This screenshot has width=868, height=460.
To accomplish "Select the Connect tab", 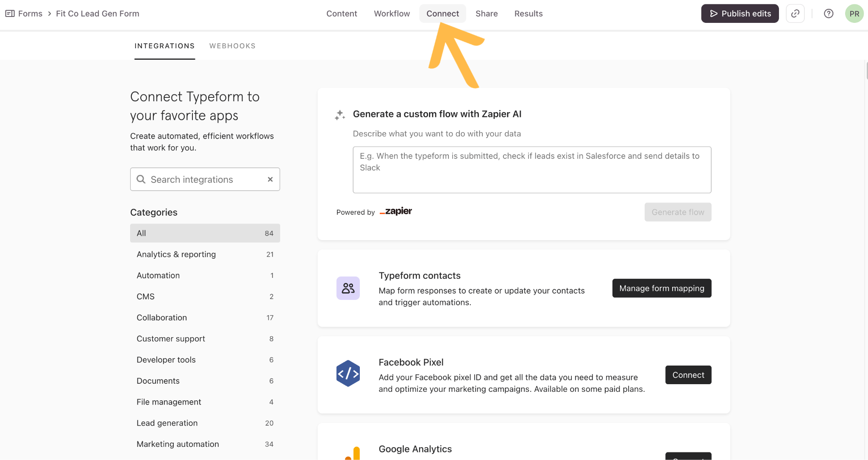I will coord(442,14).
